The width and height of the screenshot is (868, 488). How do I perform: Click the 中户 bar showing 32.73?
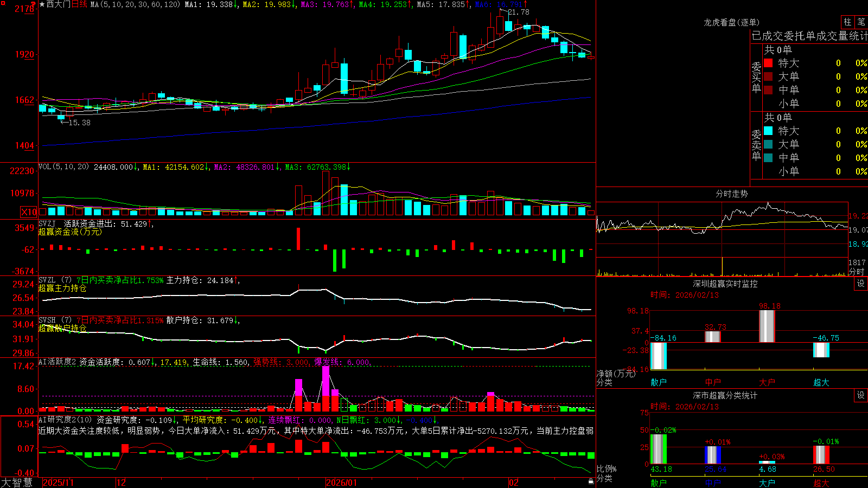point(713,337)
